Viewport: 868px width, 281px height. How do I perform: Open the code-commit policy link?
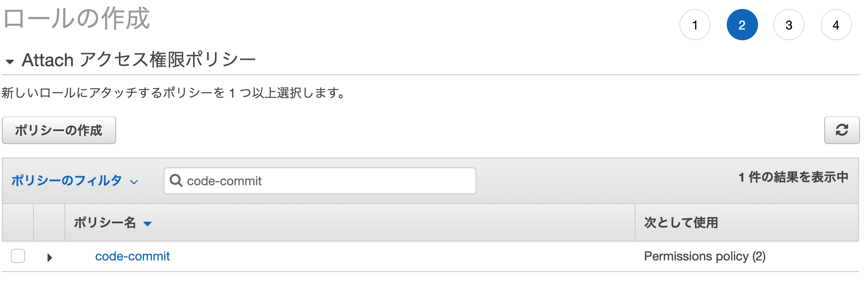[132, 256]
